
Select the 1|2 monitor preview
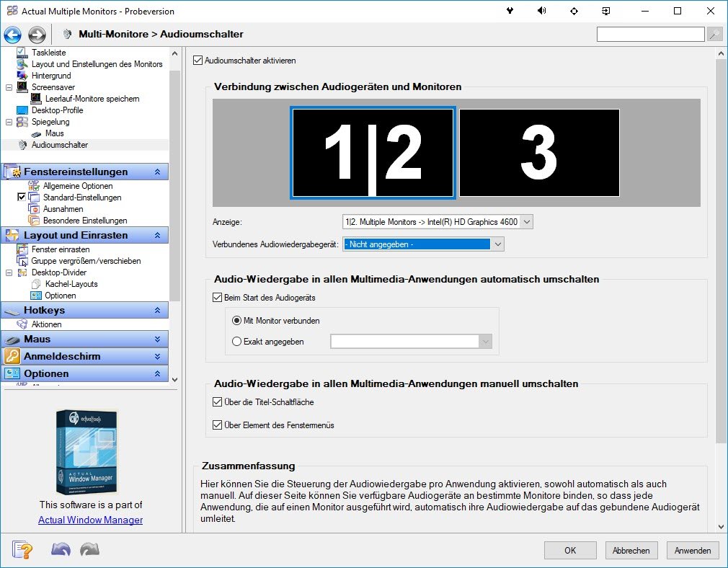[373, 153]
